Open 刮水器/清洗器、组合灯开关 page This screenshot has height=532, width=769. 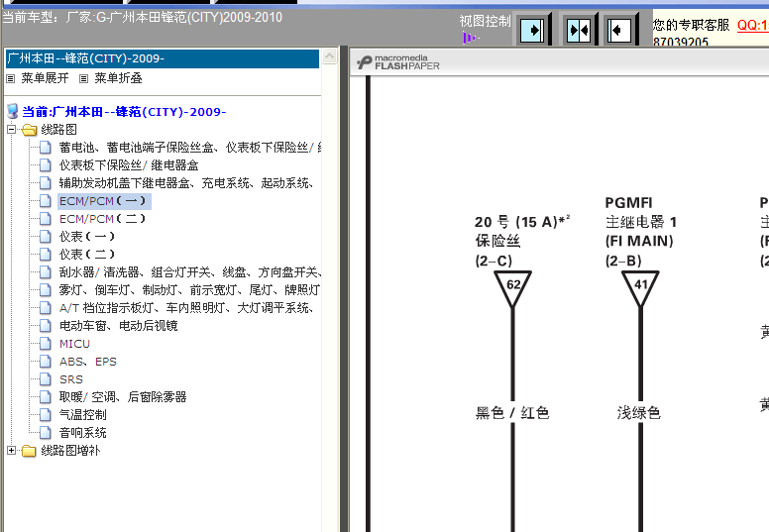click(x=190, y=272)
